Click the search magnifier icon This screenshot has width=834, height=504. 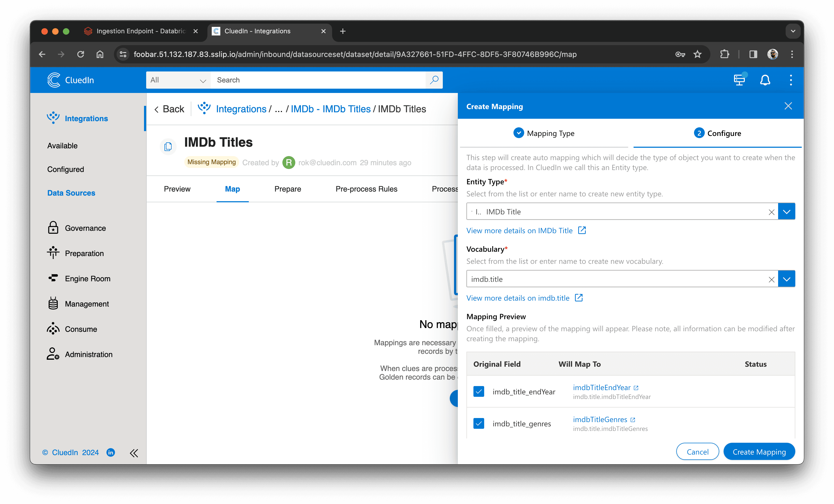[434, 80]
